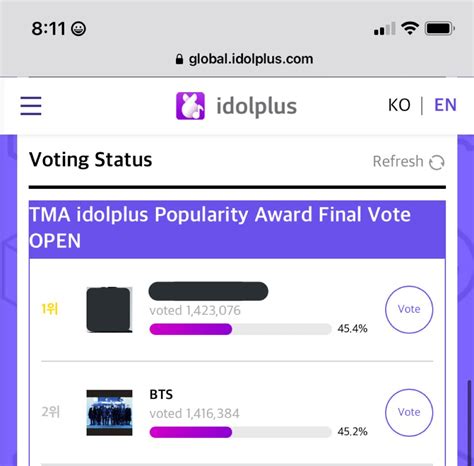
Task: Tap the circular Refresh arrows icon
Action: click(437, 162)
